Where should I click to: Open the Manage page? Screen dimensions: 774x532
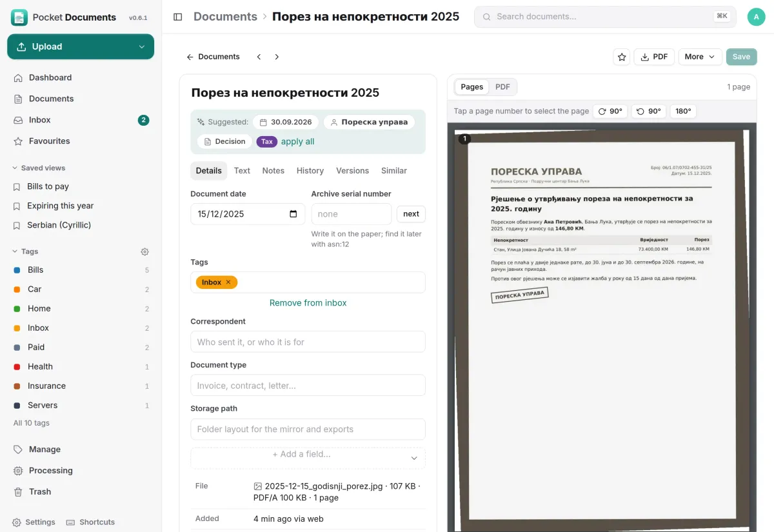(x=81, y=449)
